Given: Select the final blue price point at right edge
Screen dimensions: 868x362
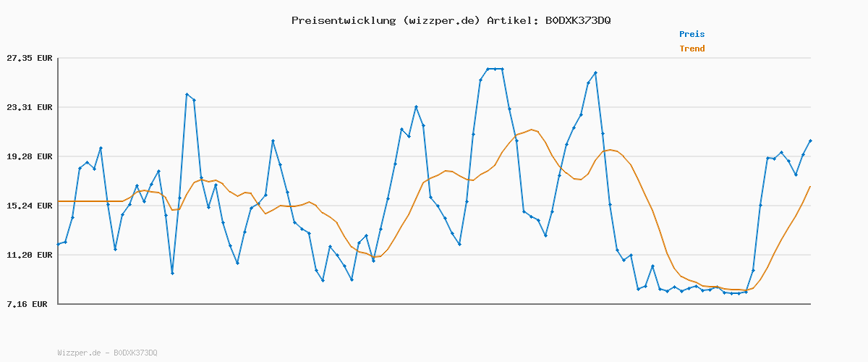Looking at the screenshot, I should (810, 140).
